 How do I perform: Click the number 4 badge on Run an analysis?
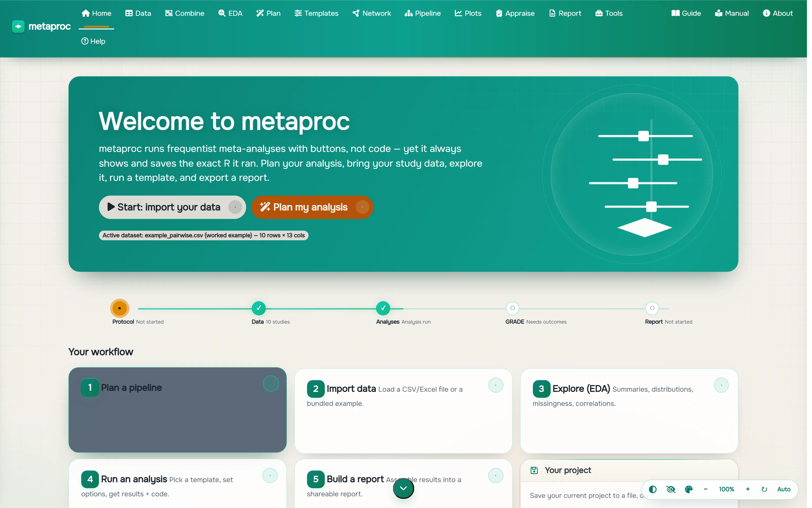[90, 479]
